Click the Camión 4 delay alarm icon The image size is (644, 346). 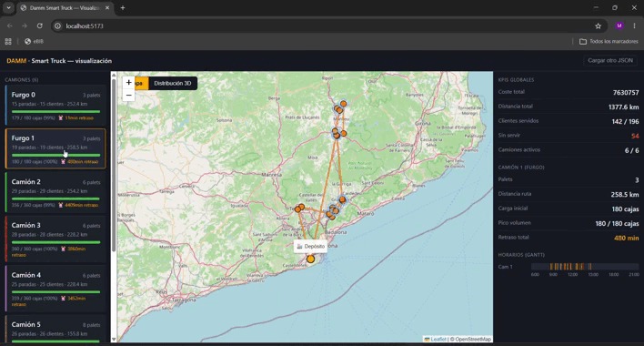(x=63, y=299)
